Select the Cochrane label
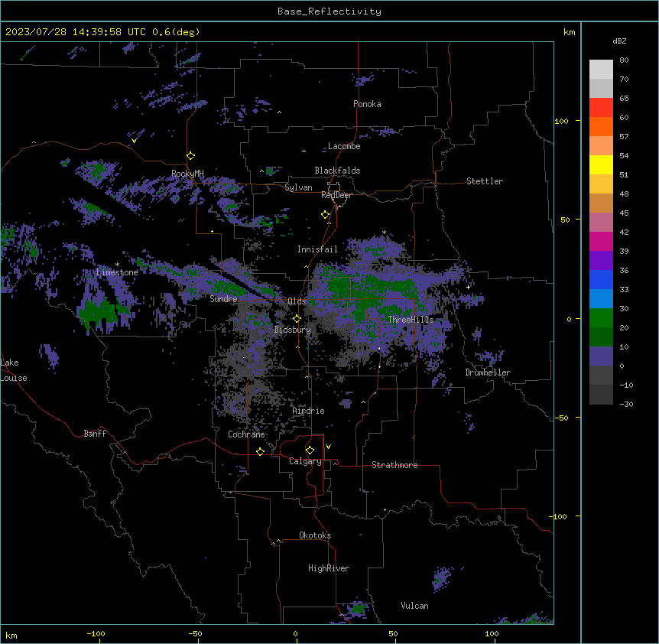The width and height of the screenshot is (659, 644). point(246,434)
